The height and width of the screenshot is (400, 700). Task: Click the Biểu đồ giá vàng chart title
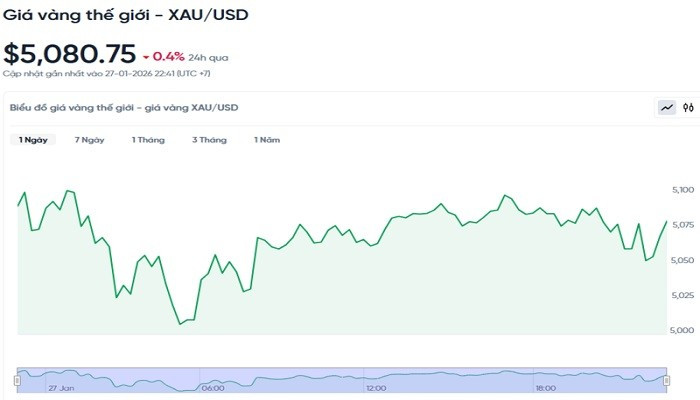(124, 107)
